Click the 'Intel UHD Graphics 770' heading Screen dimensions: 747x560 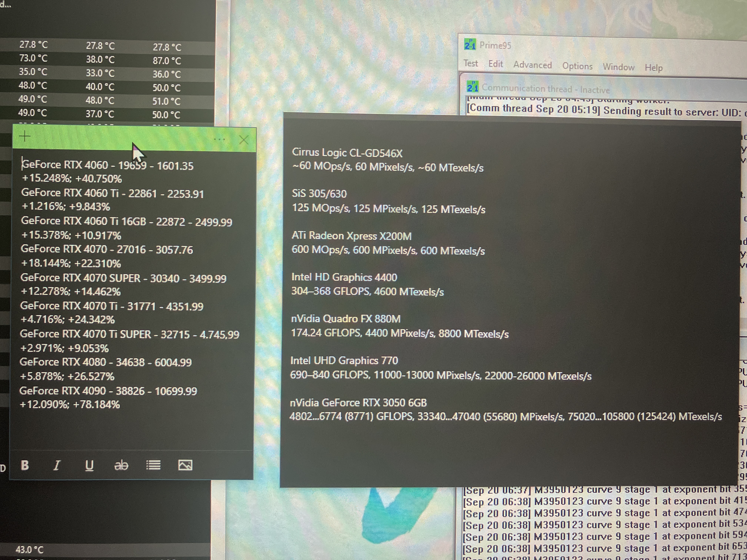pos(344,361)
